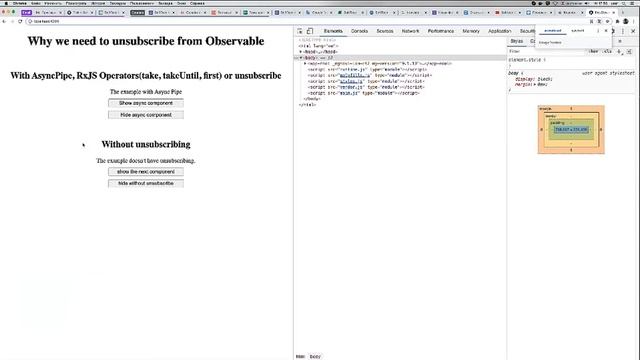Click hide without unsubscribe button

(146, 184)
